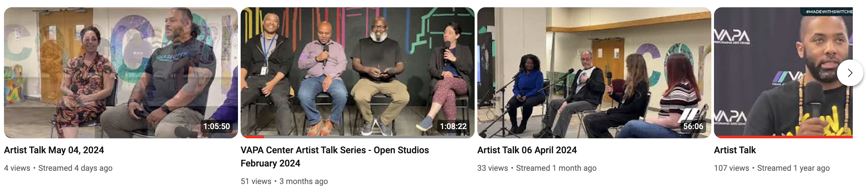
Task: Open the VAPA logo Artist Talk thumbnail
Action: click(783, 72)
